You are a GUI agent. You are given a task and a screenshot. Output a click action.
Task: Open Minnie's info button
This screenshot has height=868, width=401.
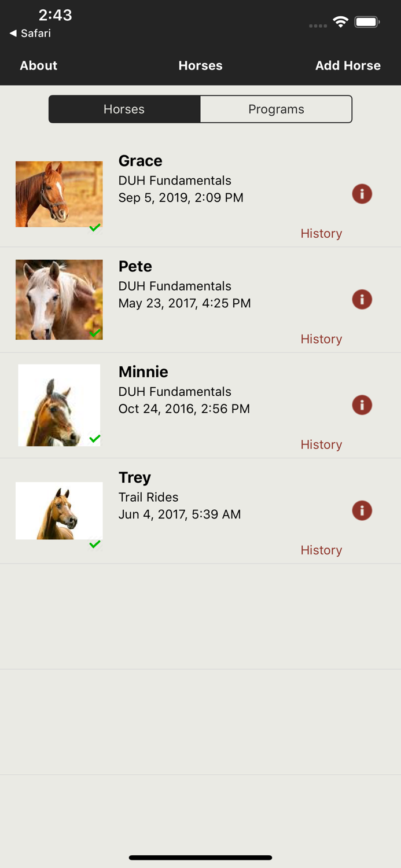(x=362, y=404)
